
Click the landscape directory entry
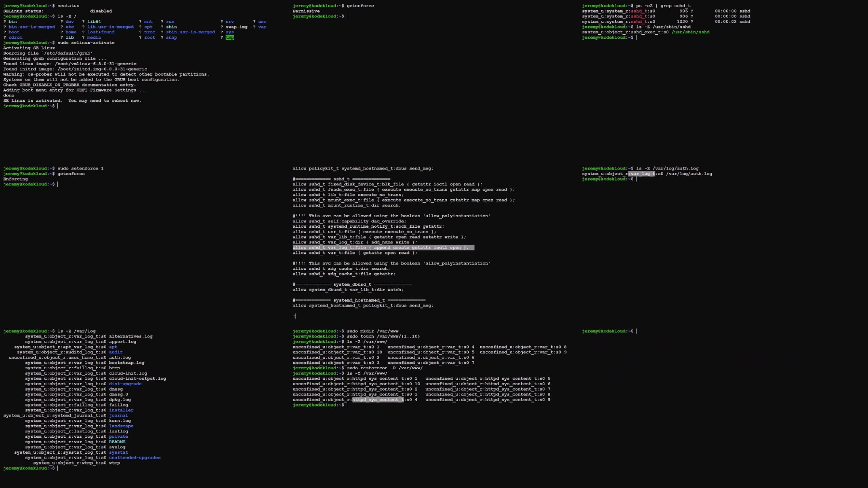click(x=121, y=426)
